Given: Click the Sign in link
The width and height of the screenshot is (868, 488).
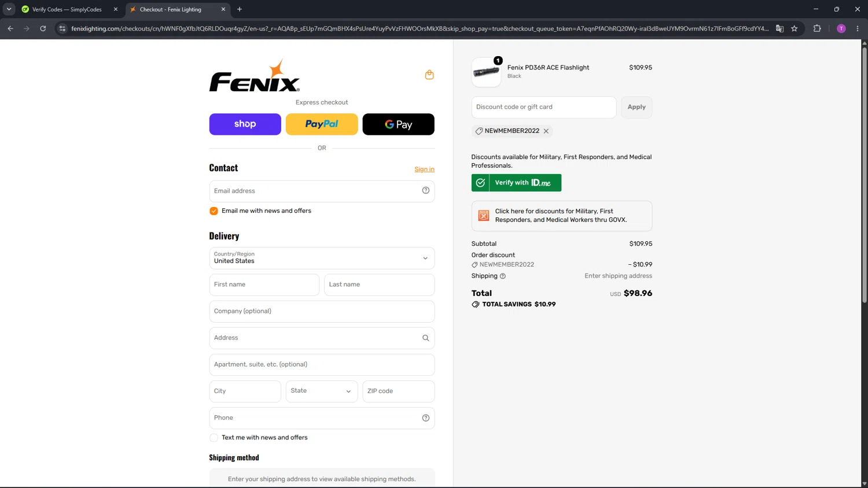Looking at the screenshot, I should [424, 169].
